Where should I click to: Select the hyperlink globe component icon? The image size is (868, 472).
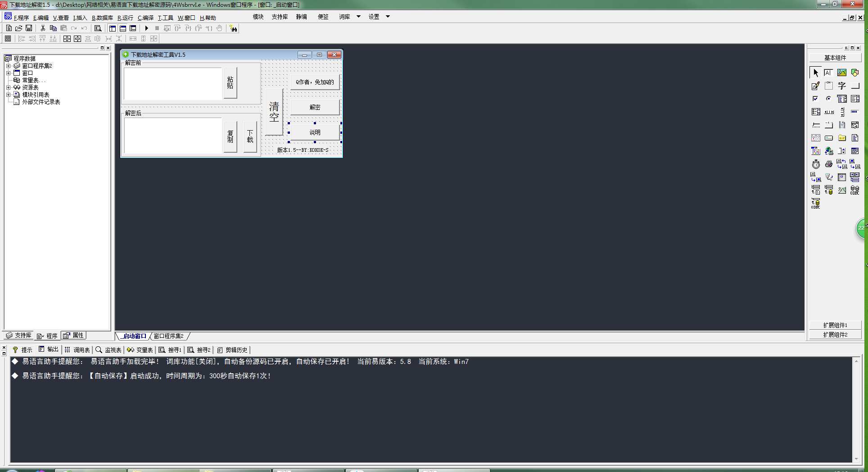829,151
